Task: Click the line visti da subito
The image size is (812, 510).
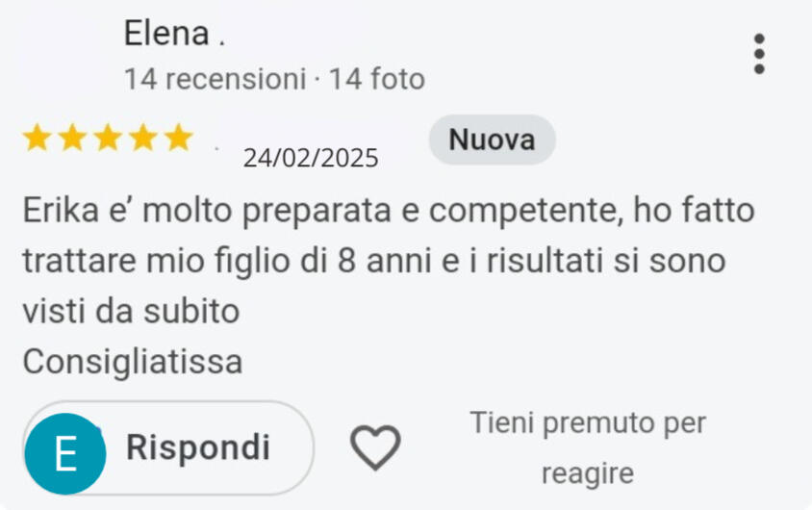Action: (x=131, y=311)
